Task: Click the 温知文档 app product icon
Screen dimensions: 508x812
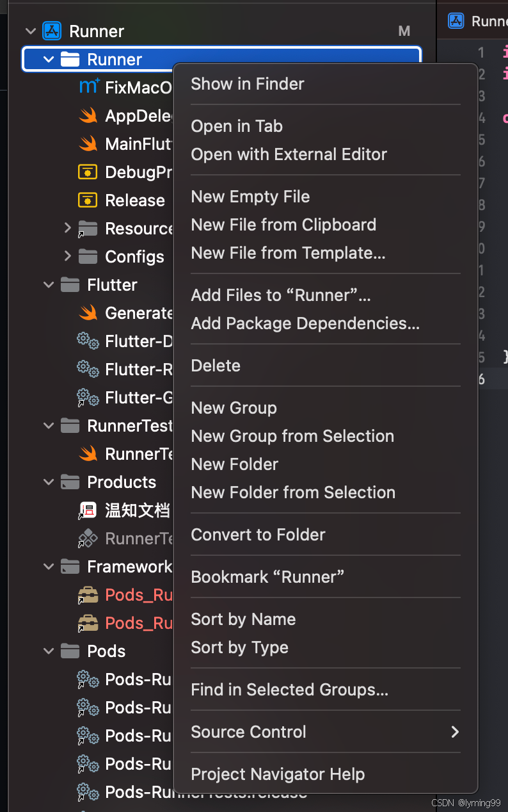Action: tap(87, 510)
